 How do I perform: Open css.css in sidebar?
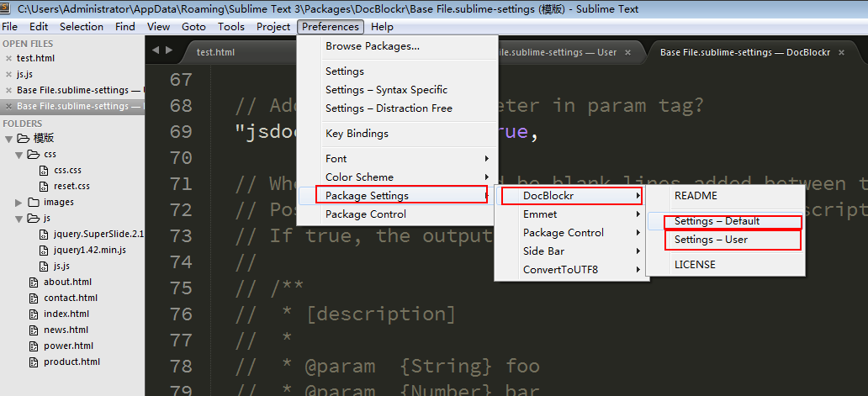pyautogui.click(x=67, y=171)
